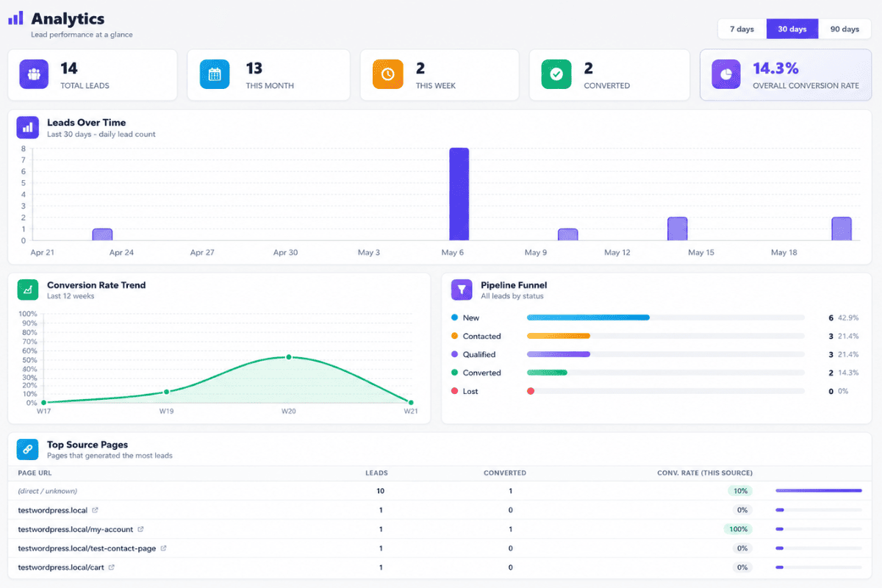Open external link icon for testwordpress.local/test-contact-page
The width and height of the screenshot is (882, 588).
pos(163,548)
